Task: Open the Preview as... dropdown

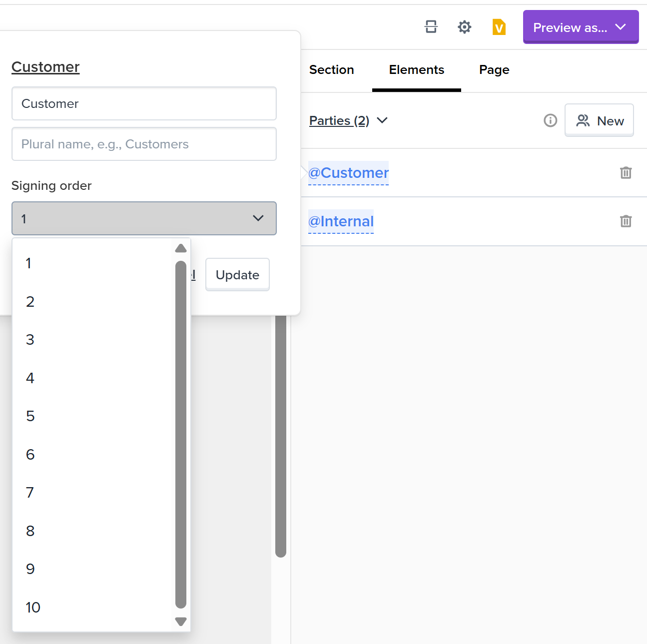Action: pyautogui.click(x=581, y=27)
